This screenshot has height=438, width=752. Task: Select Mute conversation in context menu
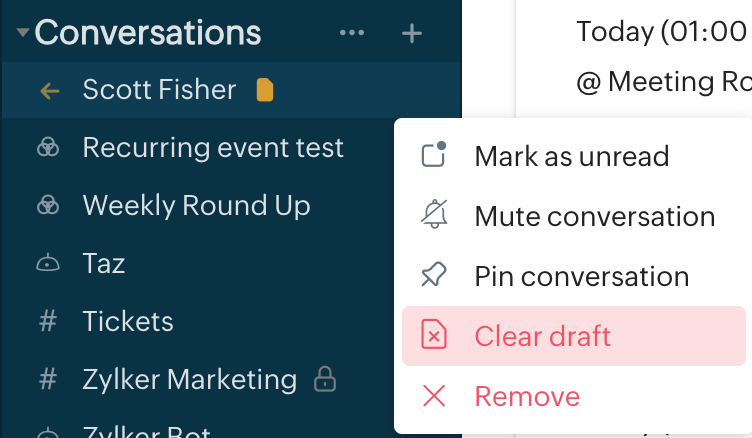[x=594, y=216]
